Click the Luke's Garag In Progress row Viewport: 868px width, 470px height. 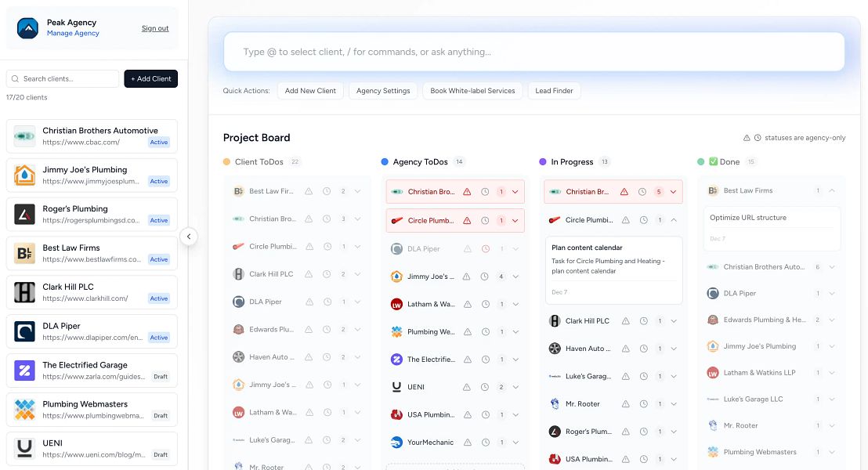point(613,377)
